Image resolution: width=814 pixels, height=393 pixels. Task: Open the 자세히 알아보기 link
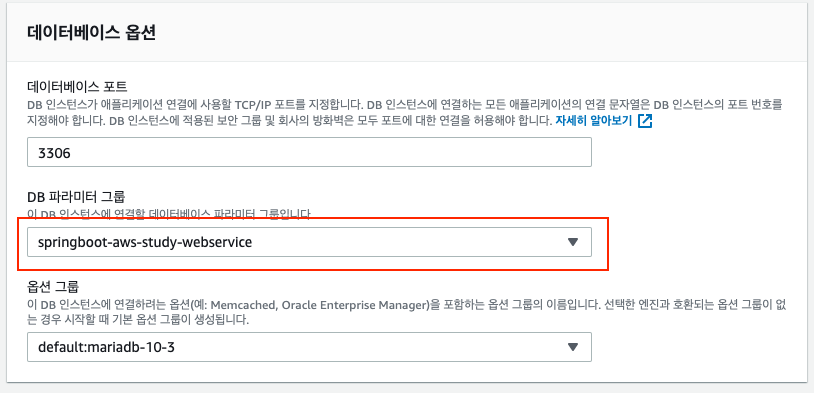(x=593, y=121)
